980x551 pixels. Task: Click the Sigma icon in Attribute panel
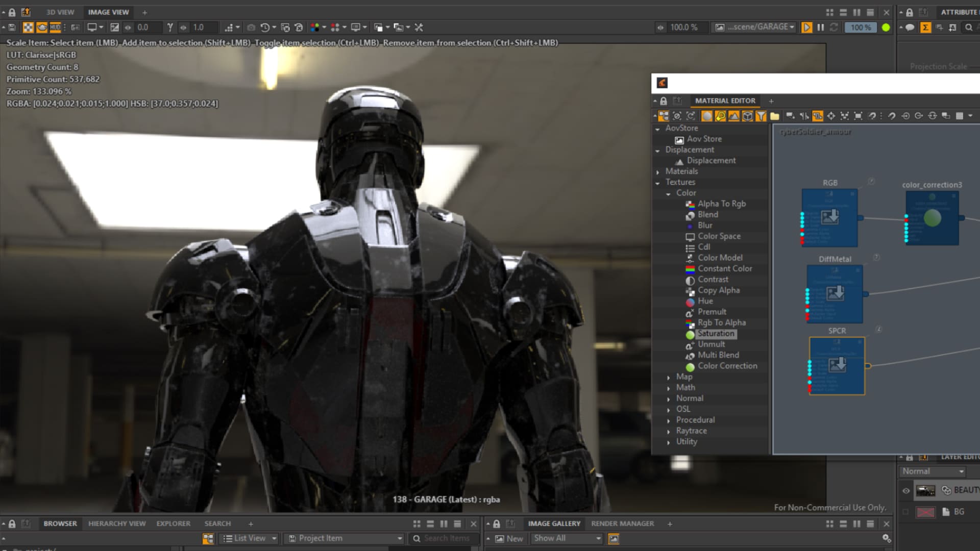925,28
